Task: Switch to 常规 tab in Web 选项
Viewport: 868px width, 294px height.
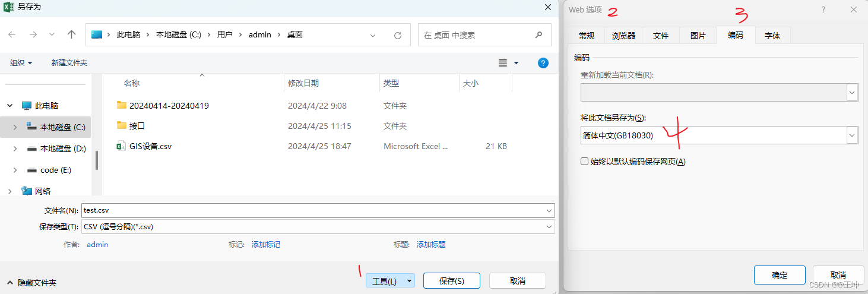Action: click(587, 36)
